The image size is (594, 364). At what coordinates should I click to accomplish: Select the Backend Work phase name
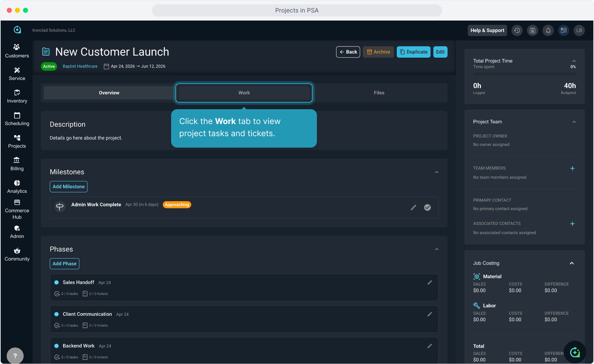(79, 346)
